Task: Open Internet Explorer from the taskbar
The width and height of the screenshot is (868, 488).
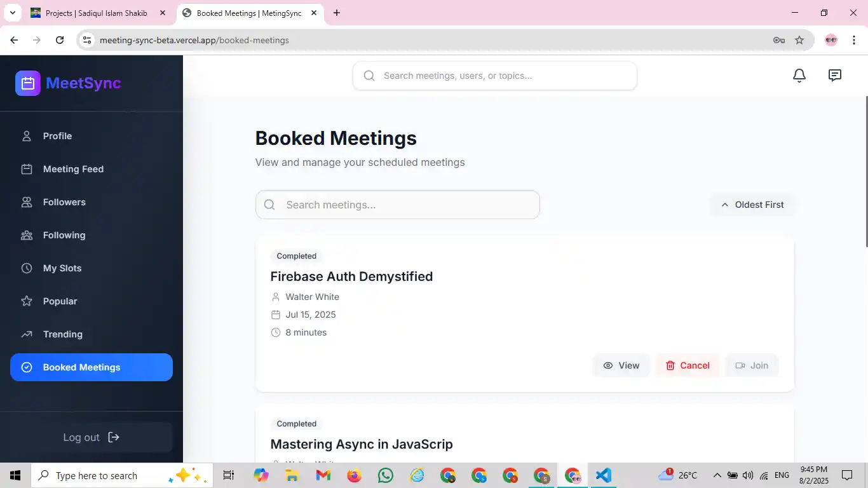Action: 417,475
